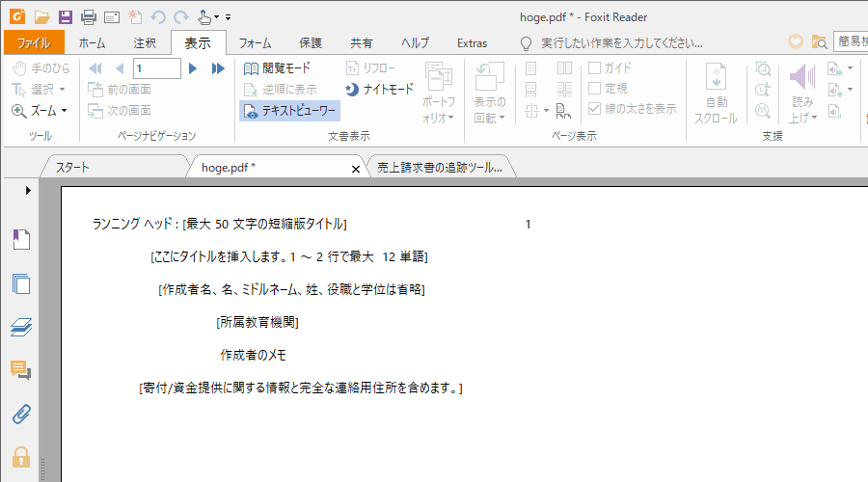Toggle the テキストビューワー text viewer

coord(289,111)
